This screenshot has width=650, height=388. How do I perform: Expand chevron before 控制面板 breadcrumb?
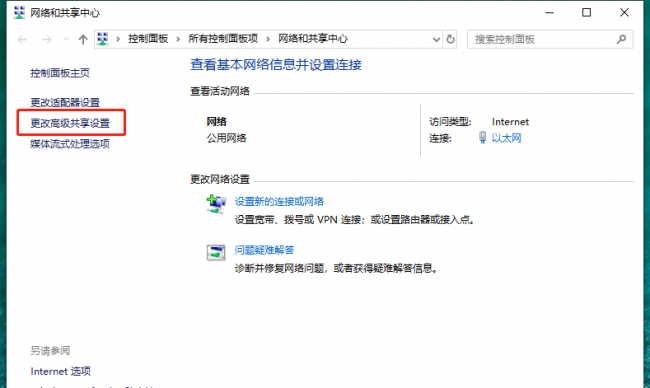pyautogui.click(x=118, y=39)
